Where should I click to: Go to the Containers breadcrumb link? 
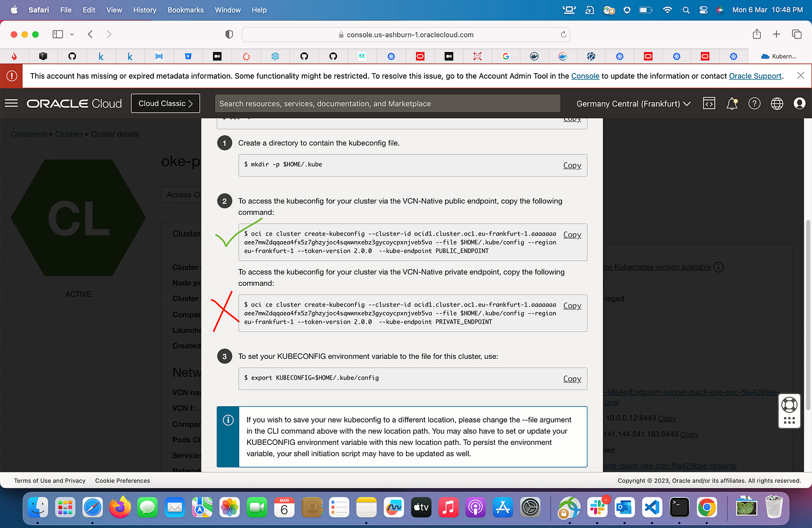(28, 134)
